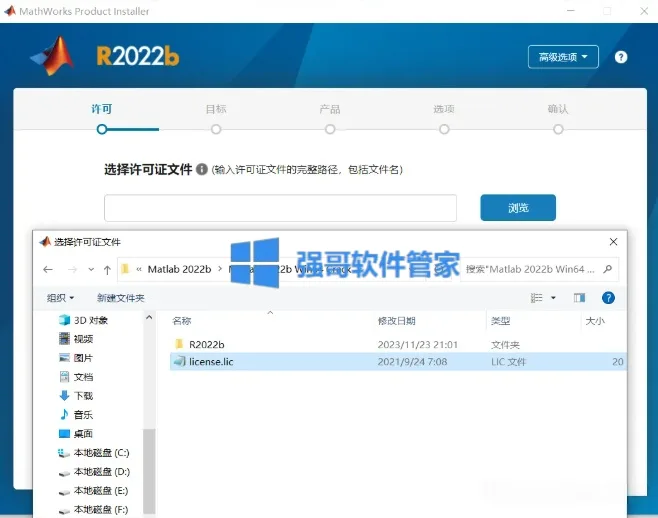The height and width of the screenshot is (518, 658).
Task: Click the blue help icon in file dialog
Action: [608, 298]
